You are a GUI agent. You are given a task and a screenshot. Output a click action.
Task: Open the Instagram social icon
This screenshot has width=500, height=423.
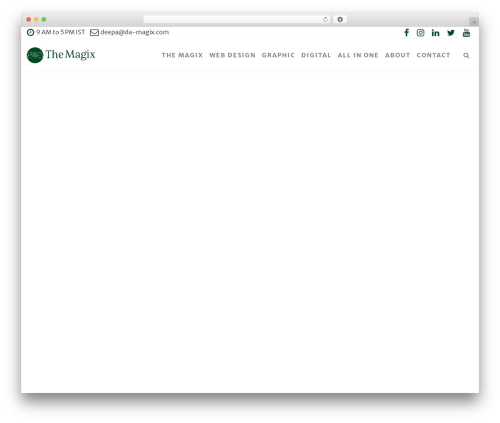420,33
